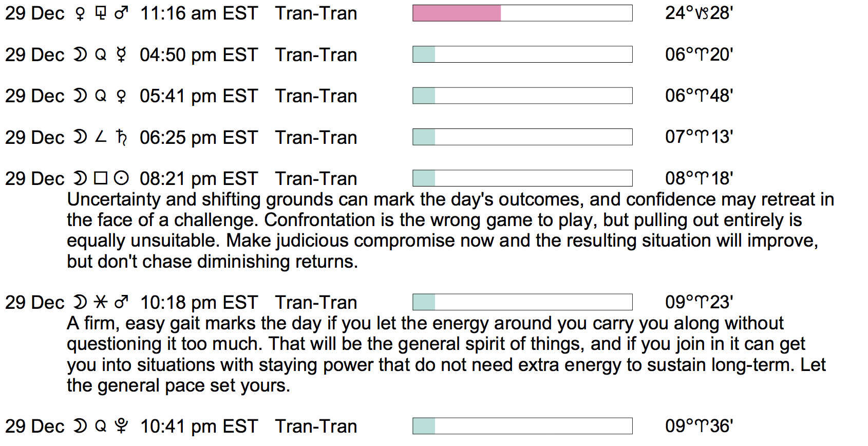The image size is (868, 446).
Task: Click the Sun glyph in the 08:21 pm row
Action: (121, 178)
